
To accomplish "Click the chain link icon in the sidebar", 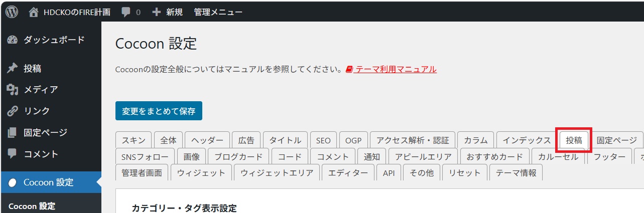I will click(x=13, y=111).
